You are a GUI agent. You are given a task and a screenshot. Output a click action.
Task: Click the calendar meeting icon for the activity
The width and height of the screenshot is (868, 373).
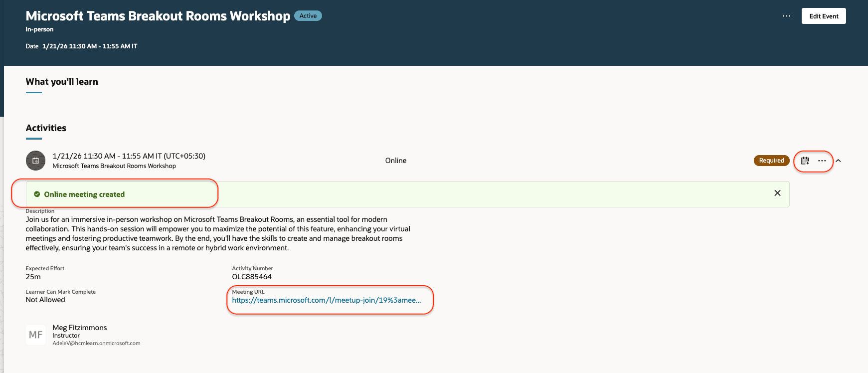coord(805,161)
